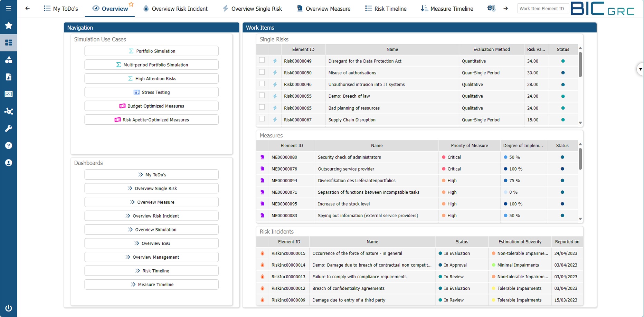Launch the Portfolio Simulation use case
Screen dimensions: 644x317
pyautogui.click(x=151, y=51)
